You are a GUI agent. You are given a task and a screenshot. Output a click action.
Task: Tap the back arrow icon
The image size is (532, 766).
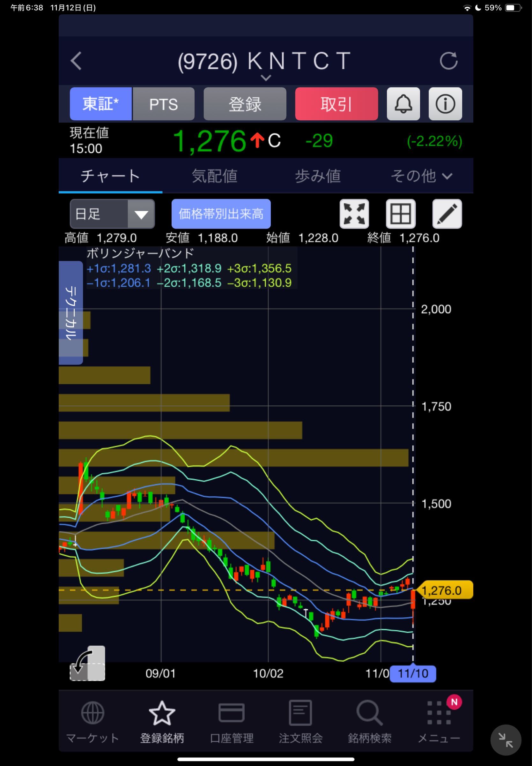click(76, 61)
